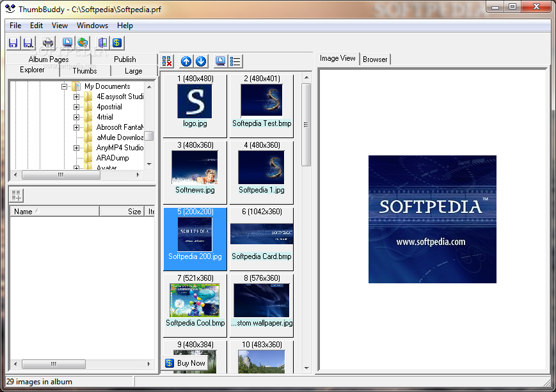The height and width of the screenshot is (392, 556).
Task: Select the Explorer tab
Action: point(32,70)
